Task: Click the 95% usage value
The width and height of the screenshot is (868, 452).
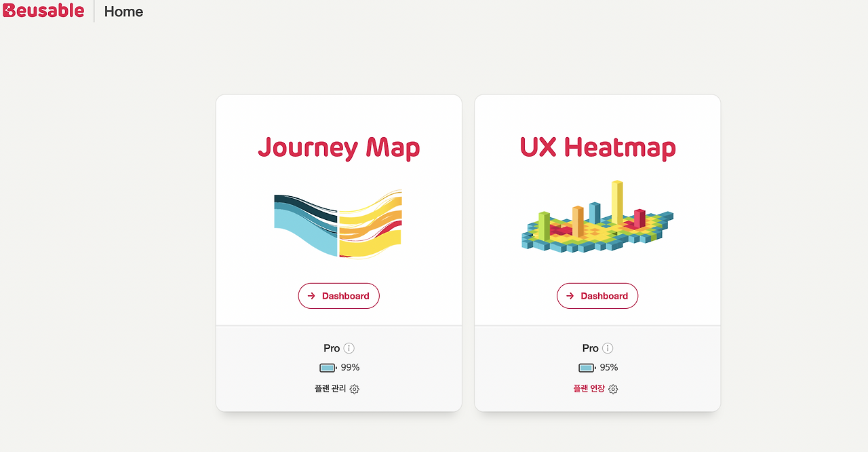Action: pos(609,368)
